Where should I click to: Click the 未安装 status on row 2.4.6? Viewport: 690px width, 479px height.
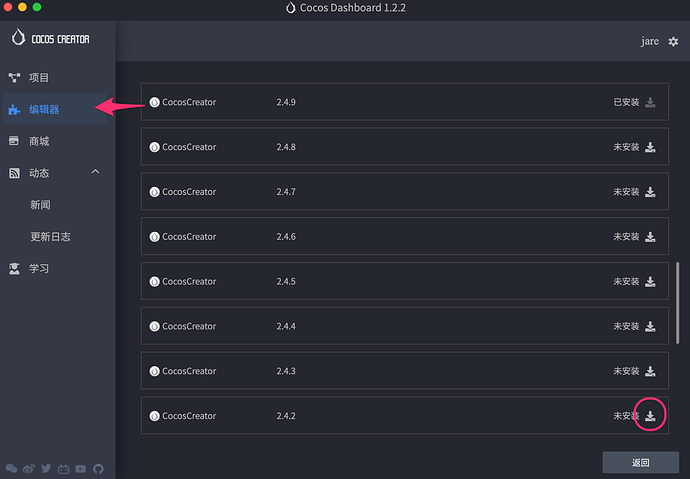tap(626, 237)
